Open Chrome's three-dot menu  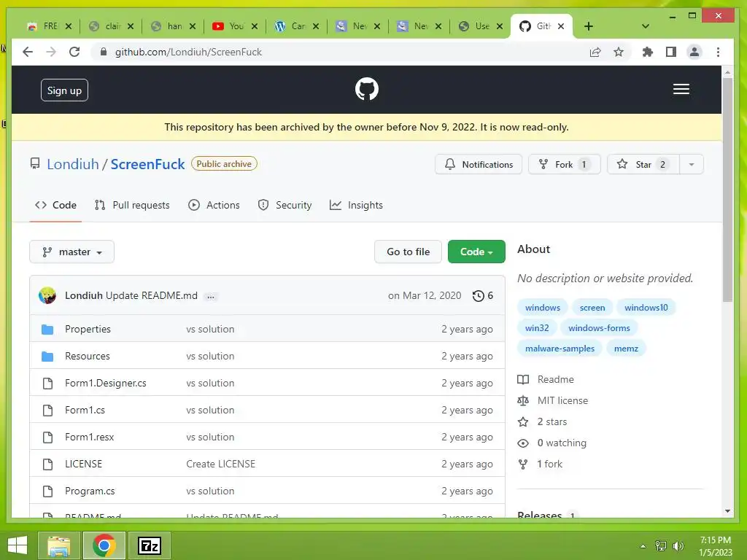point(718,52)
